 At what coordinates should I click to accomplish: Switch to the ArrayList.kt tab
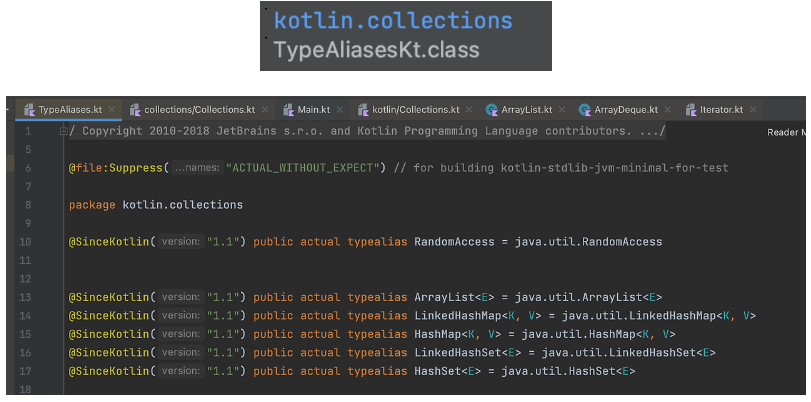coord(527,110)
